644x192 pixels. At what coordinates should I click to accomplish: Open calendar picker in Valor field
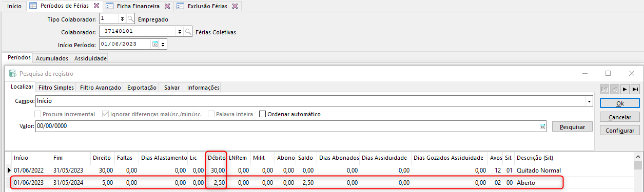[x=542, y=126]
